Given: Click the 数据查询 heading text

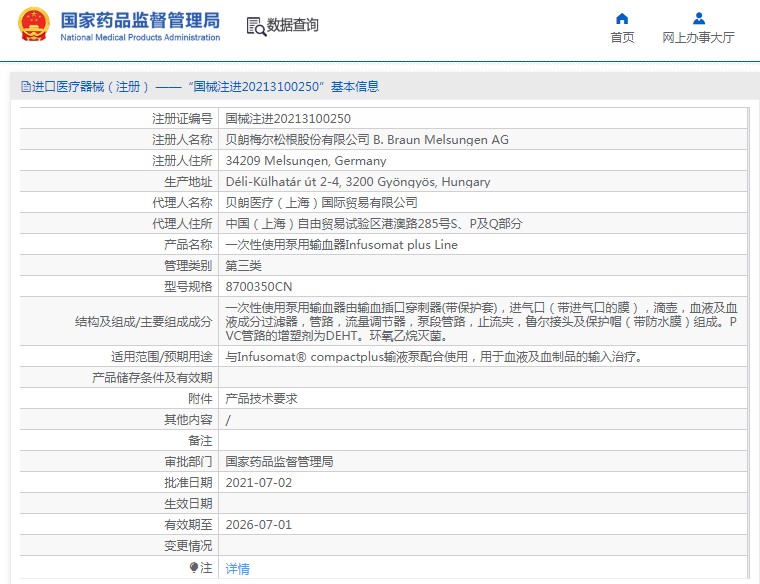Looking at the screenshot, I should 293,25.
